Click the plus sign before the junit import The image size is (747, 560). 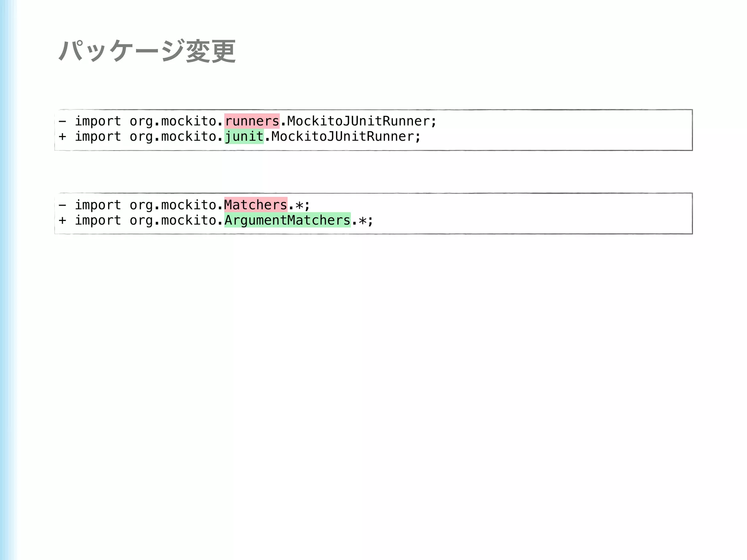pyautogui.click(x=62, y=137)
